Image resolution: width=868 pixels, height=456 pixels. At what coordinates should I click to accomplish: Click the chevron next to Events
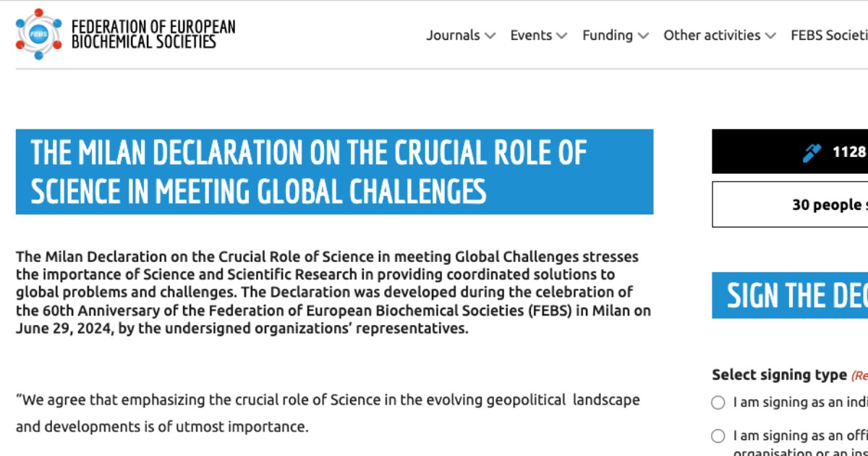click(x=562, y=35)
